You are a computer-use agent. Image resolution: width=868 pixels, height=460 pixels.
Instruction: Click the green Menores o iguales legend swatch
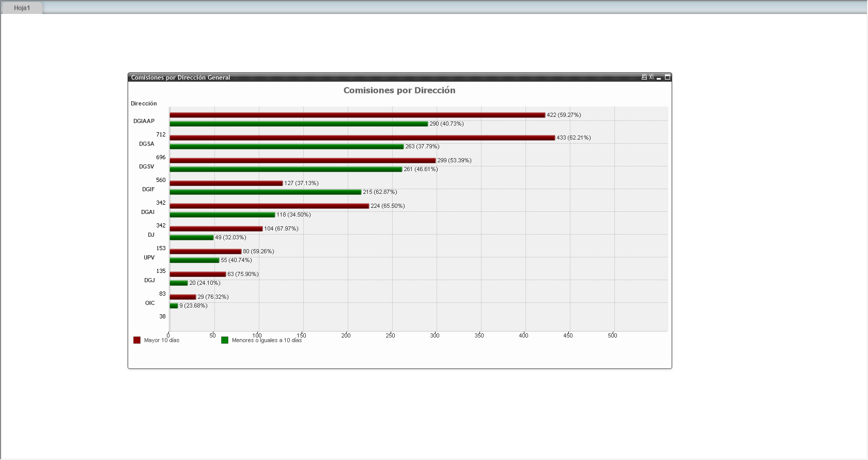pos(225,340)
